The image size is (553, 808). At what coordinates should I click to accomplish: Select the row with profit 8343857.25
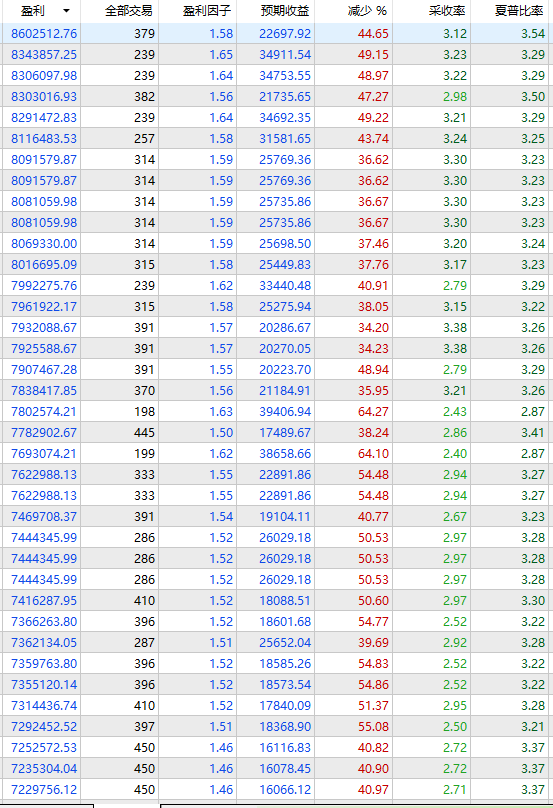click(276, 55)
